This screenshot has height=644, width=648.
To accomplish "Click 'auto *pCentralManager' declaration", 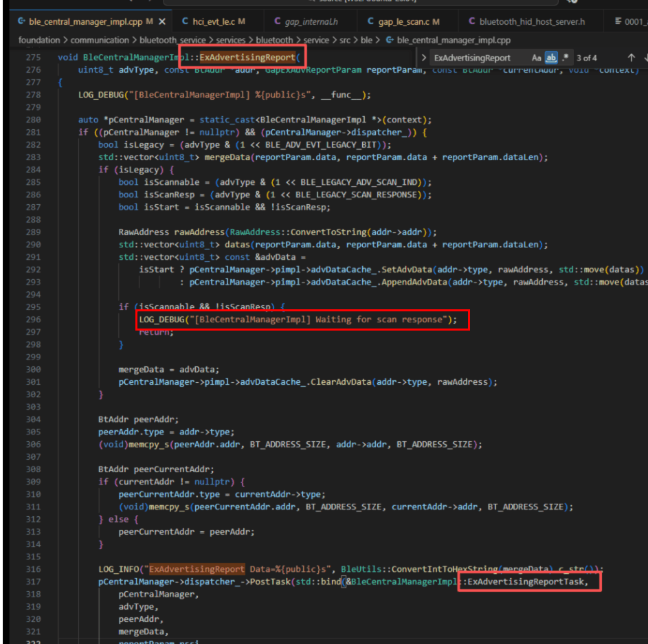I will [x=255, y=120].
